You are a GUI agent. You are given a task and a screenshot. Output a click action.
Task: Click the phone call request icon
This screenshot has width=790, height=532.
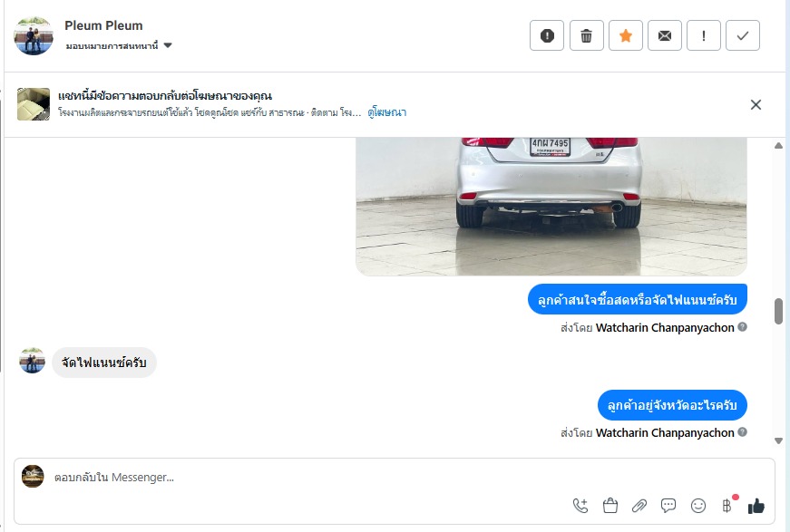coord(580,506)
